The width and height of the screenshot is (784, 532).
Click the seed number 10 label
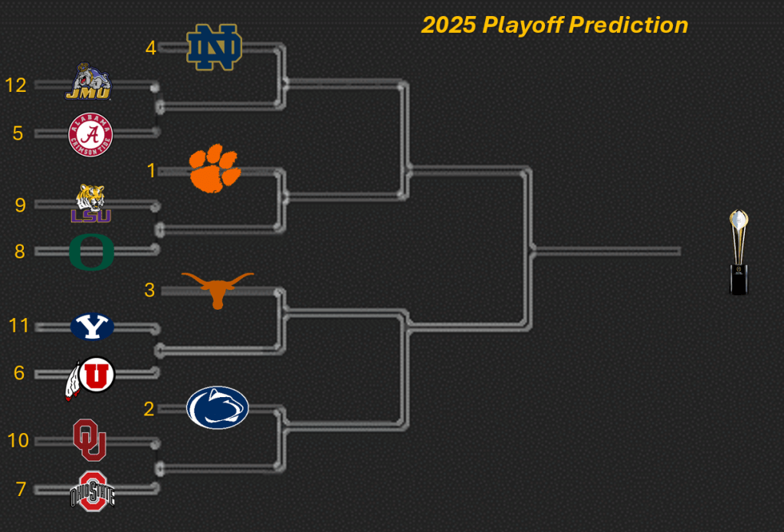pos(18,441)
